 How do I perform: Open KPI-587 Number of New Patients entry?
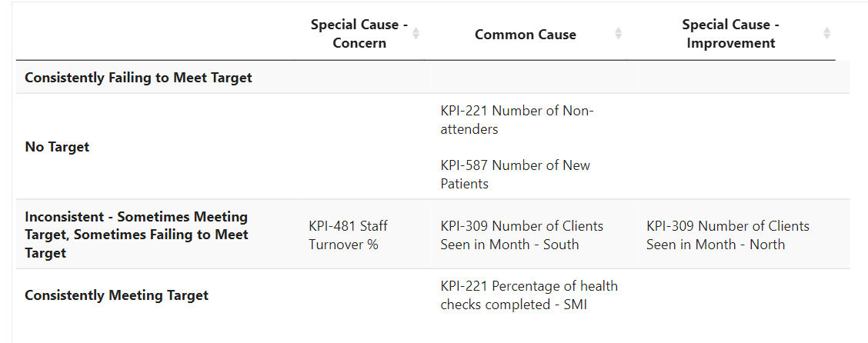515,175
